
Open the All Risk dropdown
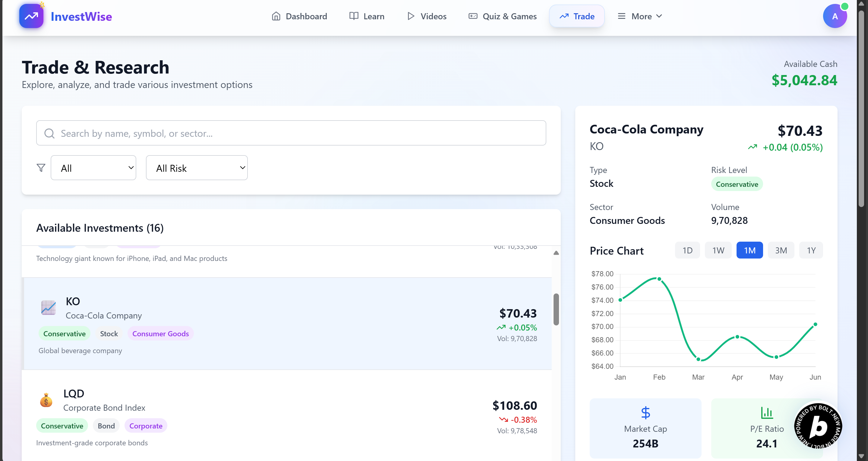[x=197, y=168]
